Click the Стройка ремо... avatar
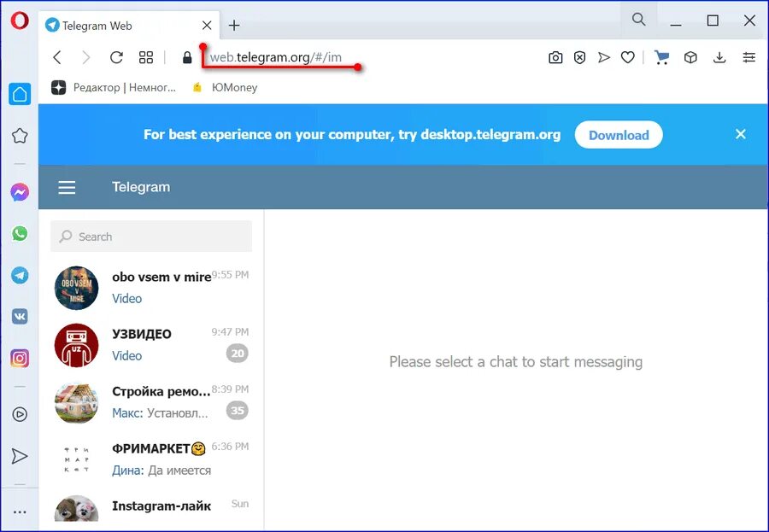 point(77,402)
